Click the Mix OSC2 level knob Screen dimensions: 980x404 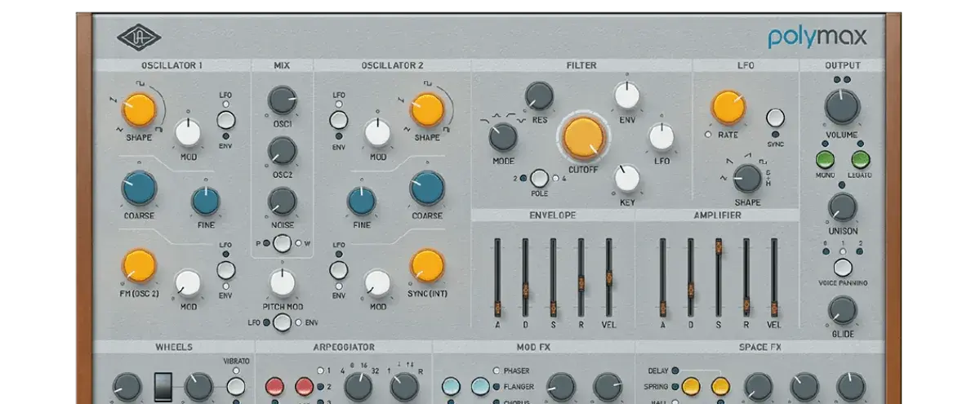281,150
